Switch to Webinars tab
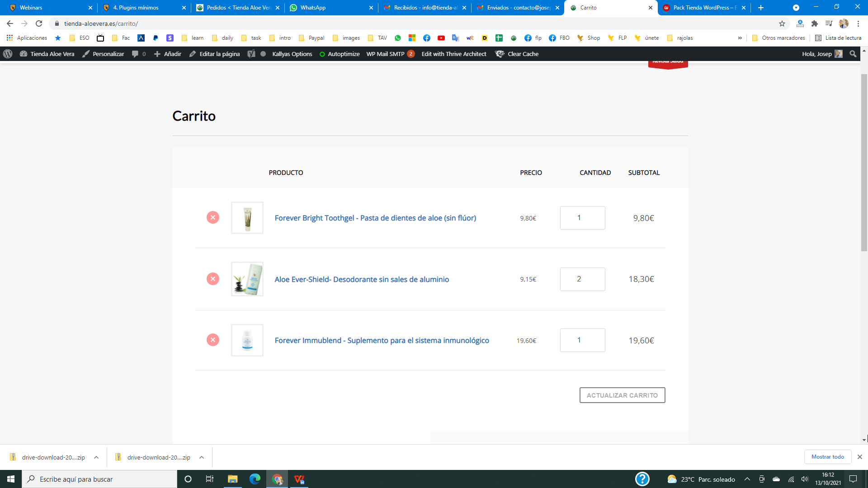The width and height of the screenshot is (868, 488). coord(51,8)
